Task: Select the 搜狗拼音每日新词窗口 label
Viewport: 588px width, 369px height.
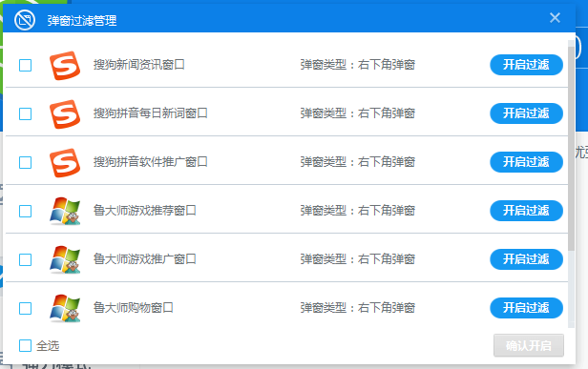Action: [x=151, y=113]
